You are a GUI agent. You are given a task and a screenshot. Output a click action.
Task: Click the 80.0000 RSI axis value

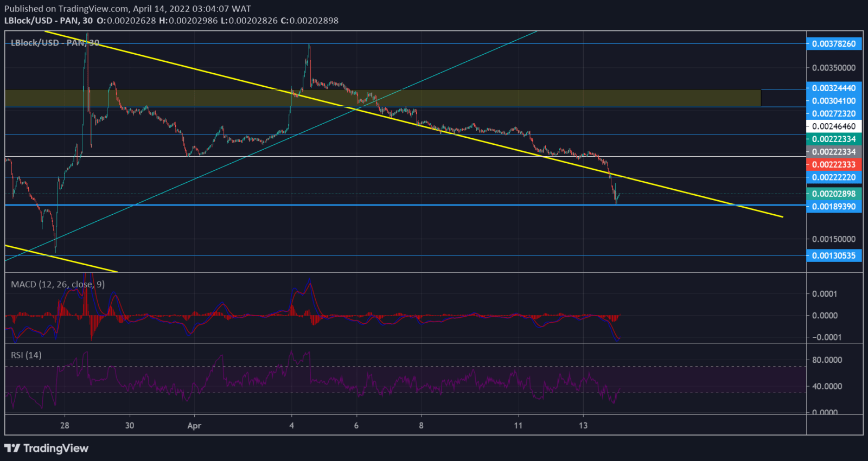click(x=827, y=360)
